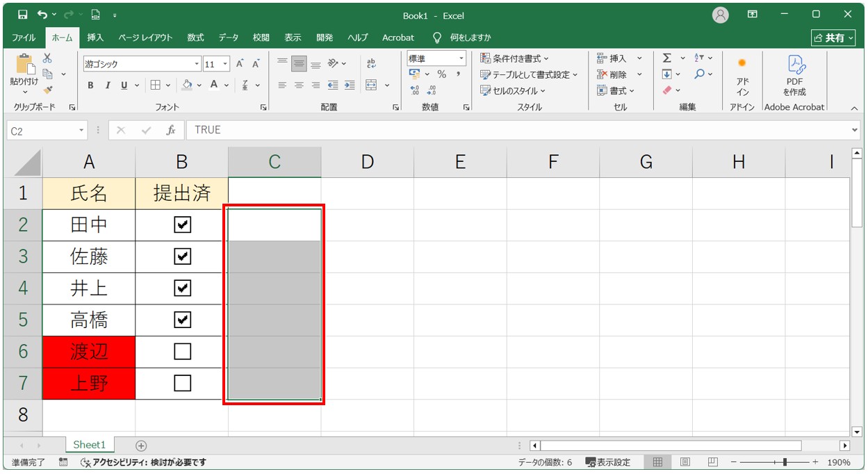Select the Format Painter brush icon

point(48,90)
